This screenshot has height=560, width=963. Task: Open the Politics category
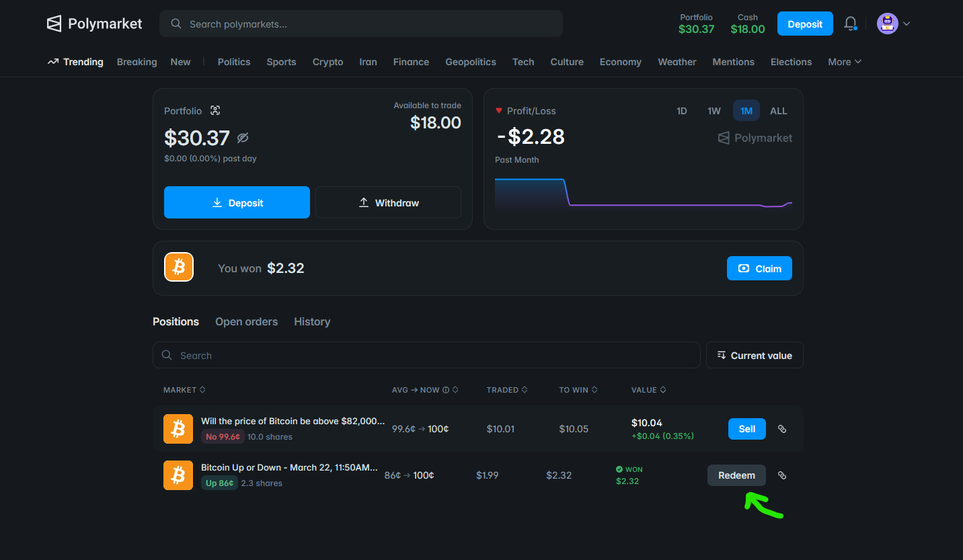tap(234, 62)
